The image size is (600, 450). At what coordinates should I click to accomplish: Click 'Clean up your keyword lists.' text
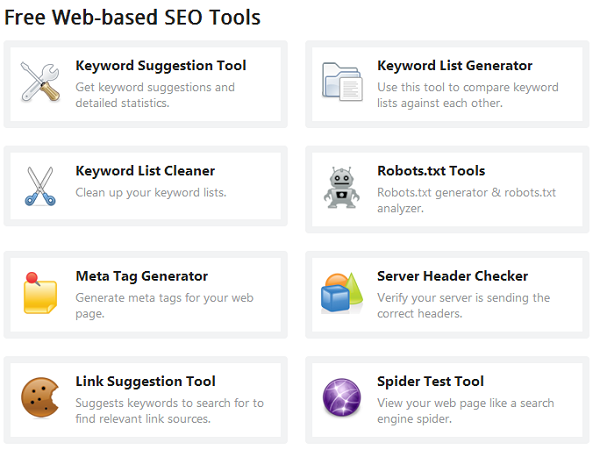[x=151, y=192]
